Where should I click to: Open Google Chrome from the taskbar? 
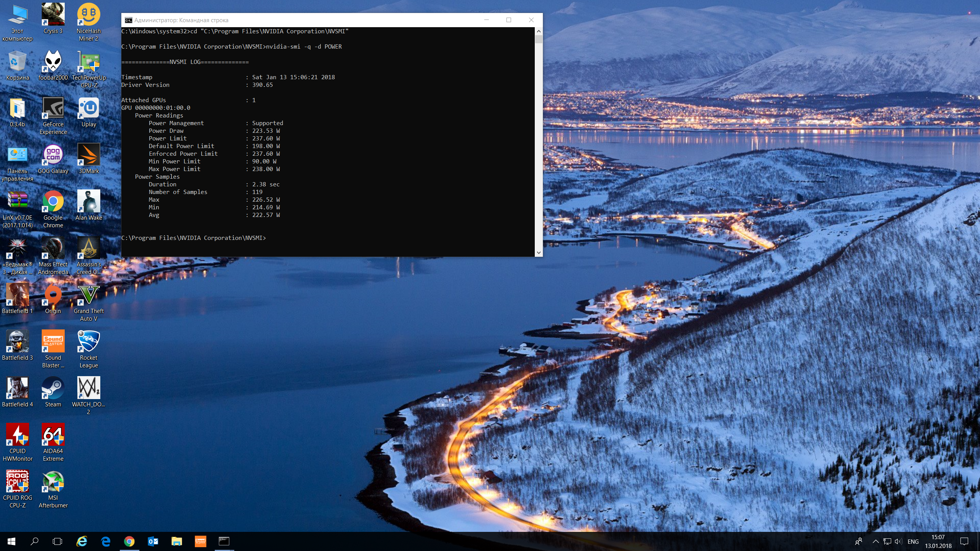[129, 541]
